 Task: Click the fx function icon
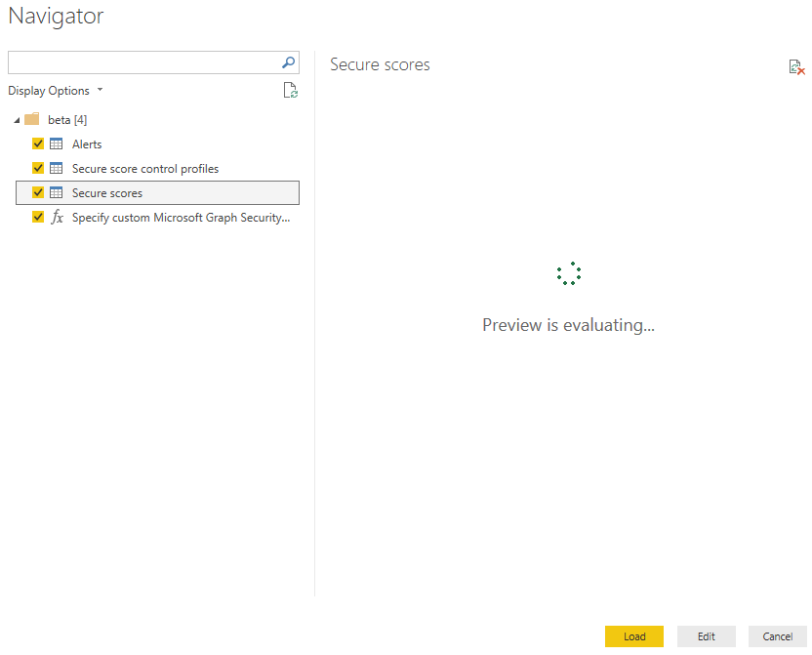pyautogui.click(x=57, y=217)
